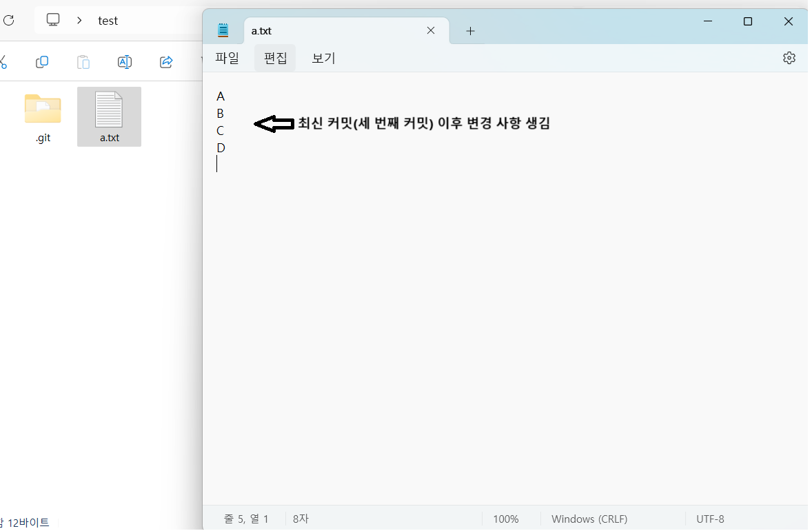The image size is (812, 531).
Task: Open the 편집 menu in Notepad
Action: (x=276, y=58)
